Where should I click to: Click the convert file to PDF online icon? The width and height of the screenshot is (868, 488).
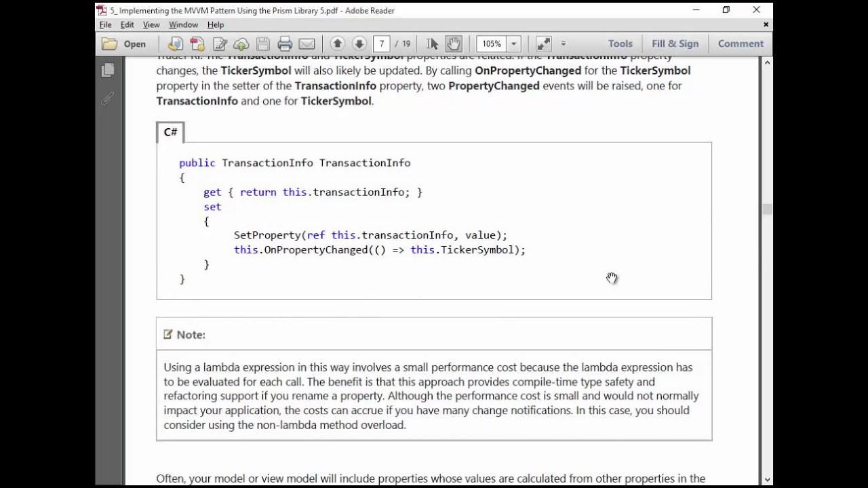coord(176,44)
